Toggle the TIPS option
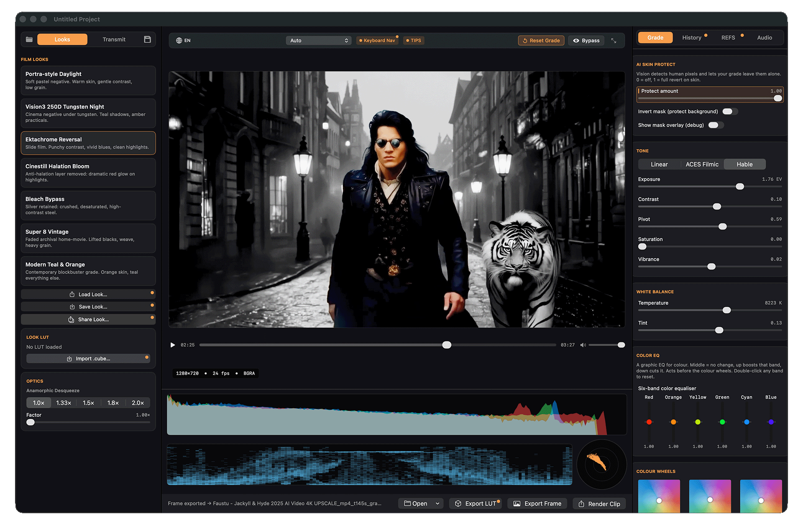Screen dimensions: 803x532 414,41
